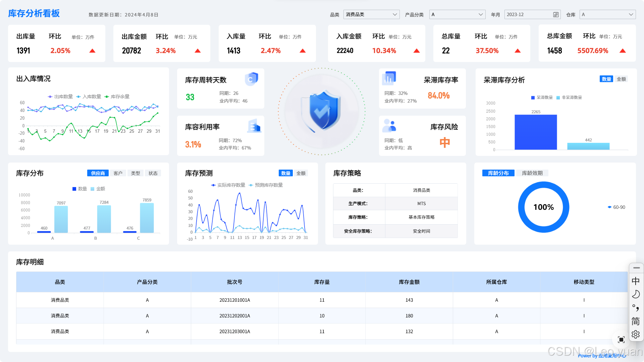Click the IME moon half-width icon
644x362 pixels.
(x=636, y=294)
